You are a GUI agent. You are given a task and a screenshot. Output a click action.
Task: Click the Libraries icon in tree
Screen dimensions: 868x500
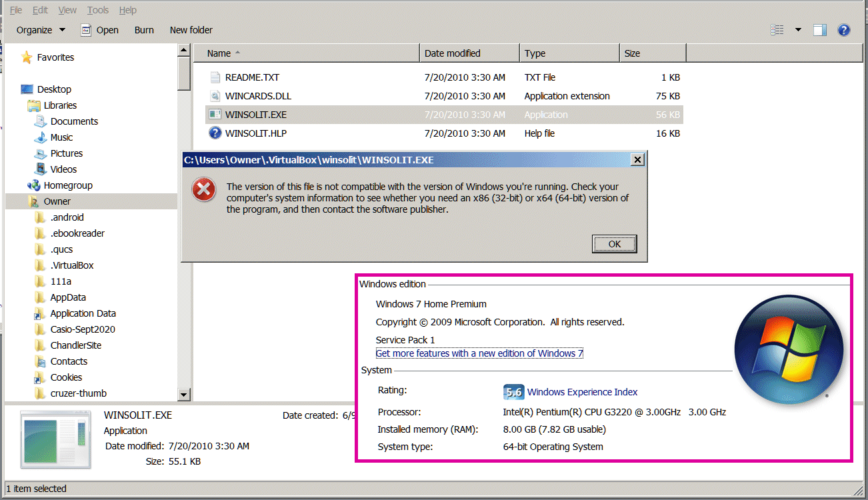click(34, 105)
